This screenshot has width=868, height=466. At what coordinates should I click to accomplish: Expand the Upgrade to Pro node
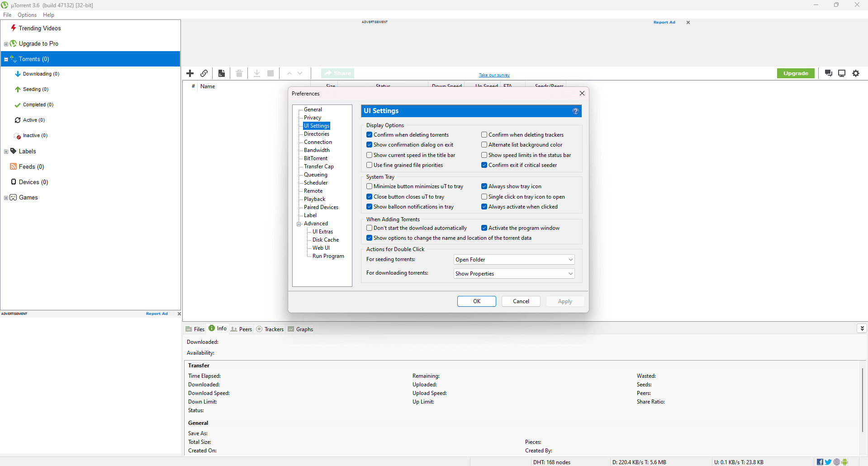click(6, 44)
